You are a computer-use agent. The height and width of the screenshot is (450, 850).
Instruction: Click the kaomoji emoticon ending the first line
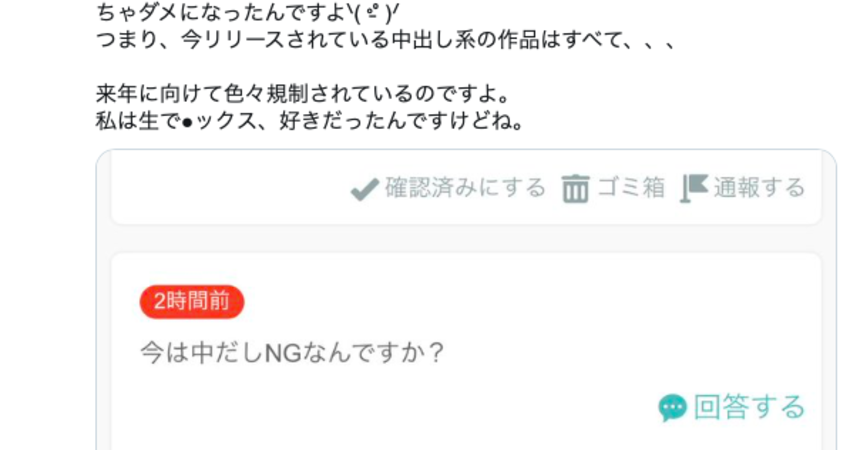click(x=375, y=12)
